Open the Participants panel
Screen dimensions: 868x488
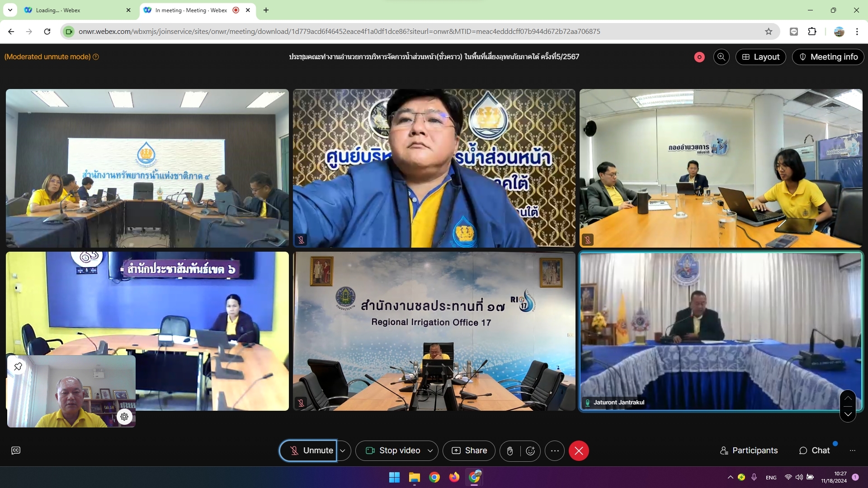pyautogui.click(x=749, y=450)
